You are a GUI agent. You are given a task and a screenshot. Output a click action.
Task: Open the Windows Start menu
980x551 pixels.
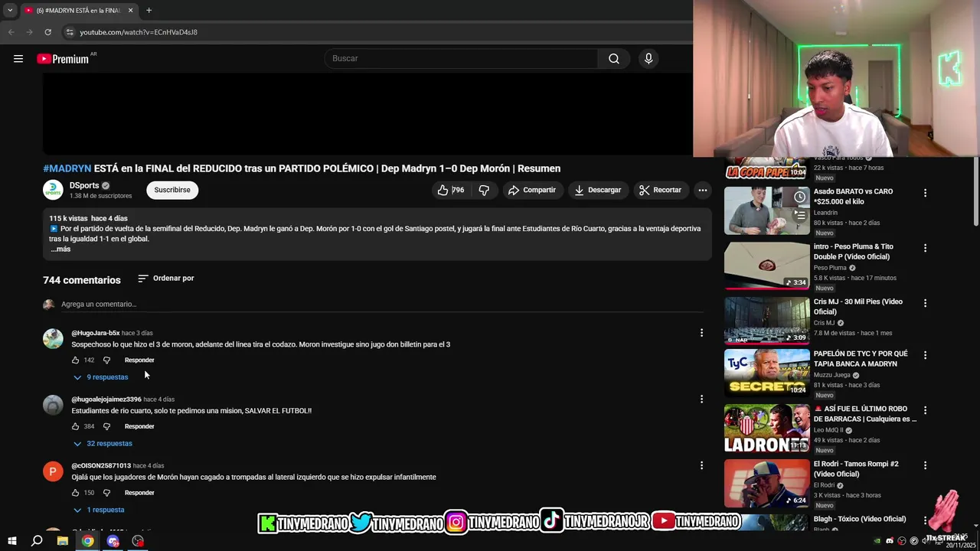tap(11, 541)
